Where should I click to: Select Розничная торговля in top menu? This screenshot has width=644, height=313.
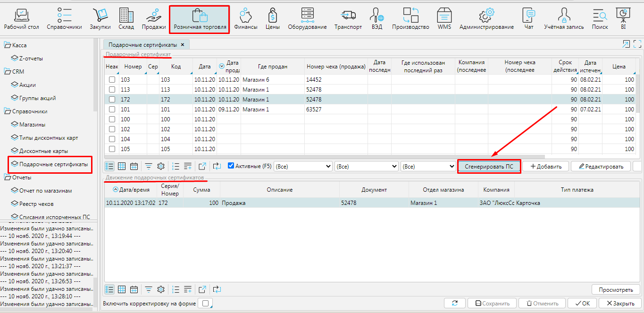tap(200, 19)
